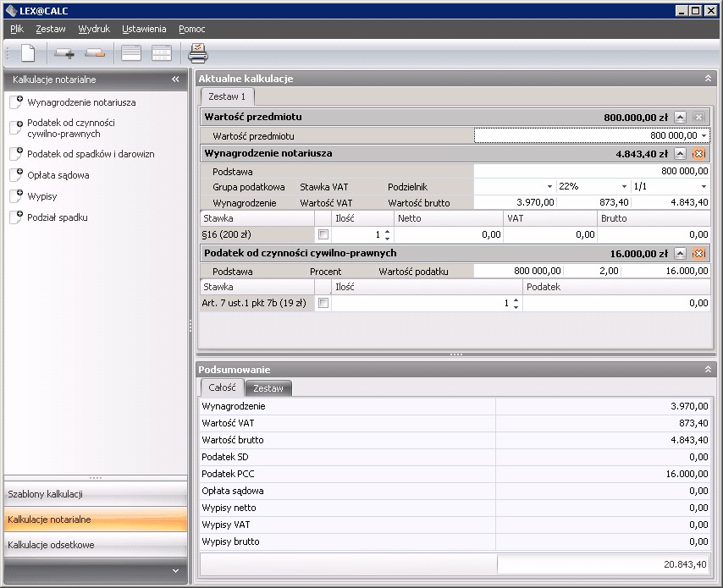
Task: Open the Szablony kalkulacji panel
Action: pos(95,494)
